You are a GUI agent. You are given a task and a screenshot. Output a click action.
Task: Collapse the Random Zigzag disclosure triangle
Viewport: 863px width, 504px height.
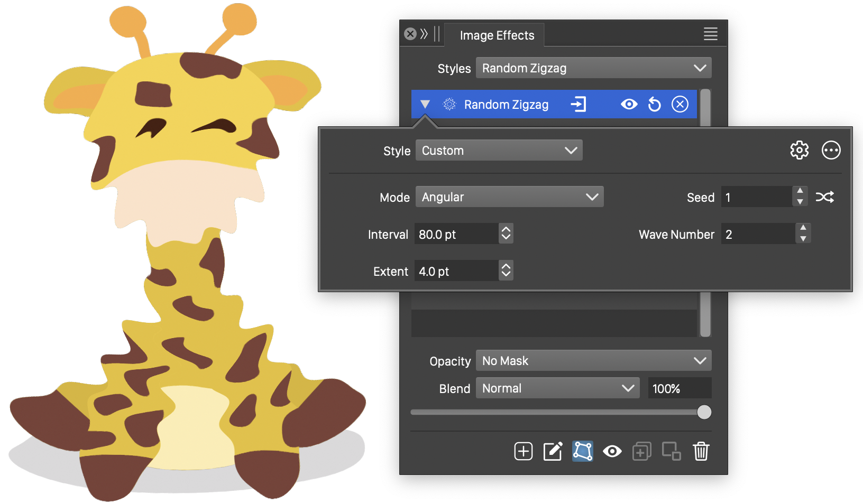click(x=425, y=105)
